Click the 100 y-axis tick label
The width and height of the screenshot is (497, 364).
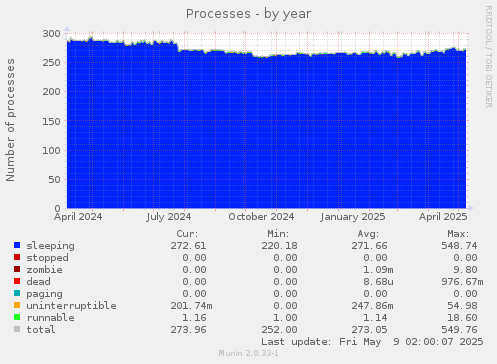52,150
